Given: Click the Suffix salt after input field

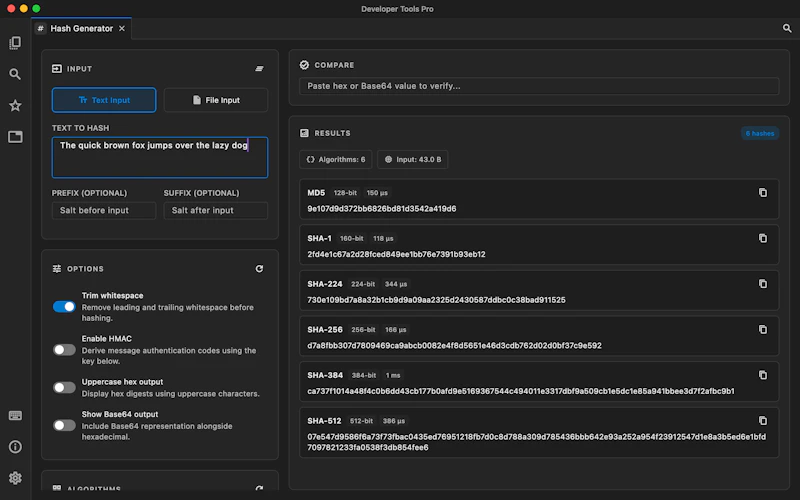Looking at the screenshot, I should click(216, 210).
